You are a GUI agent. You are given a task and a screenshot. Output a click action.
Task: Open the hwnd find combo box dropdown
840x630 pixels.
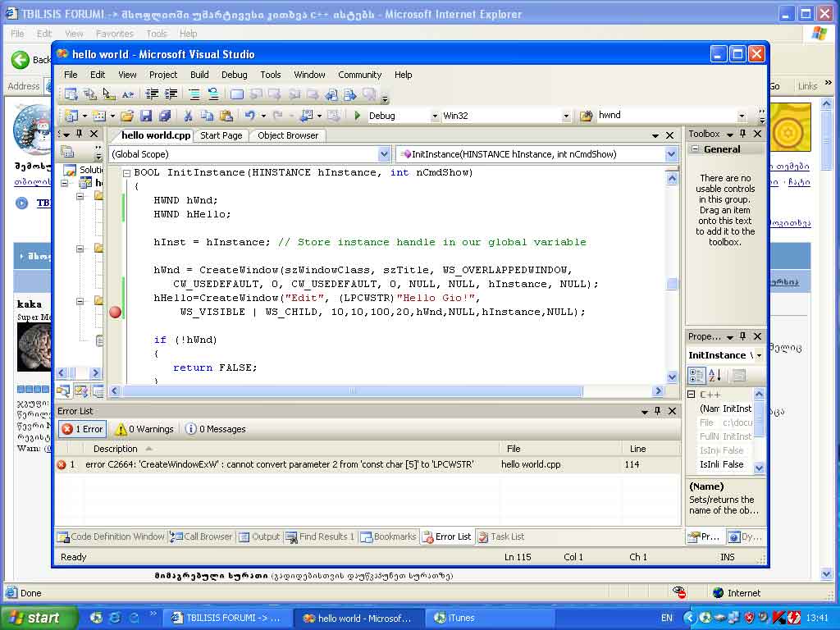point(742,116)
